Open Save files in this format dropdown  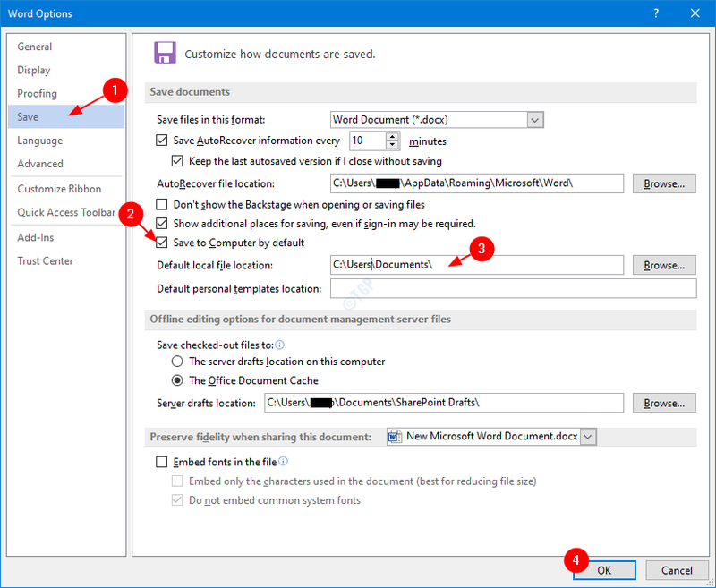coord(535,120)
